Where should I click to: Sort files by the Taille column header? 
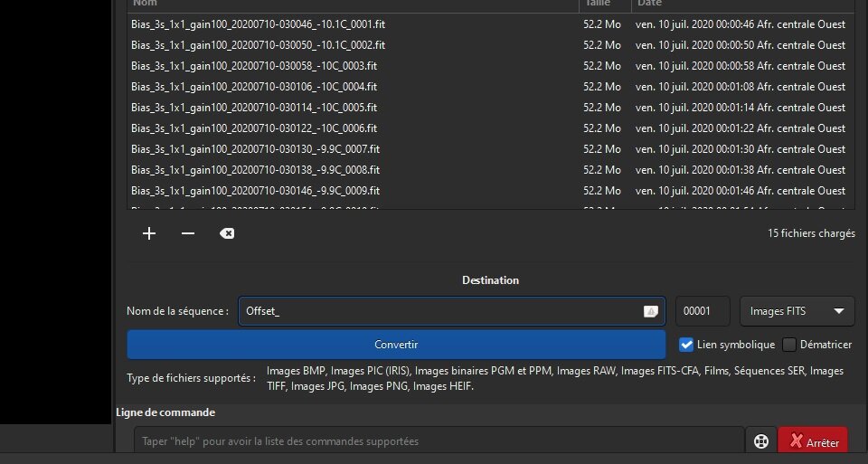coord(605,5)
